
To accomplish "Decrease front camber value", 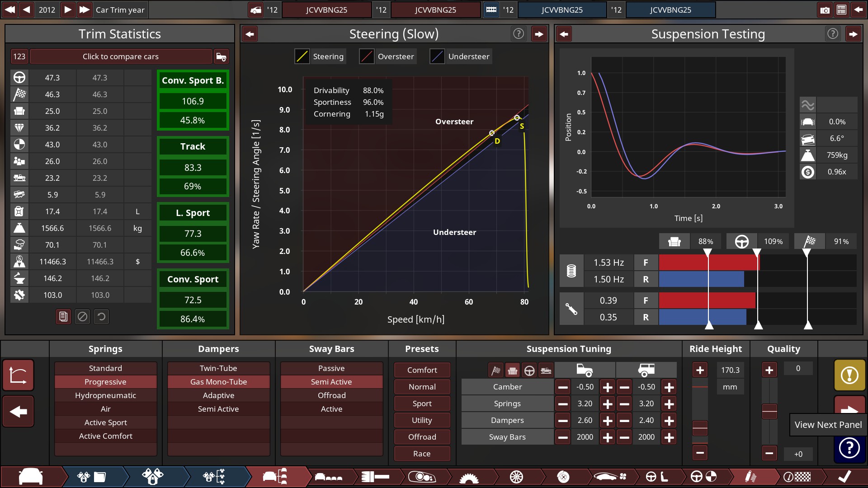I will pos(563,387).
